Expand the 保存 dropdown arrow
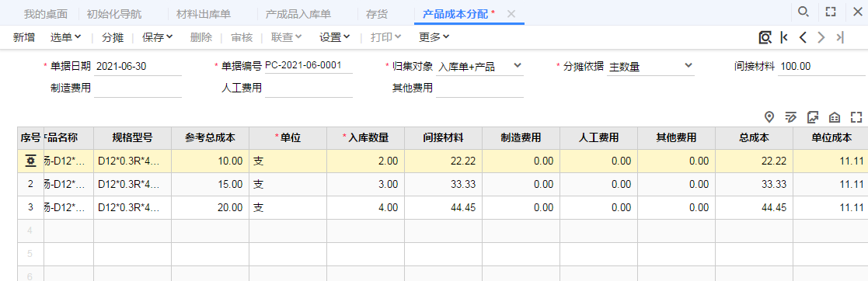The height and width of the screenshot is (281, 868). [169, 37]
